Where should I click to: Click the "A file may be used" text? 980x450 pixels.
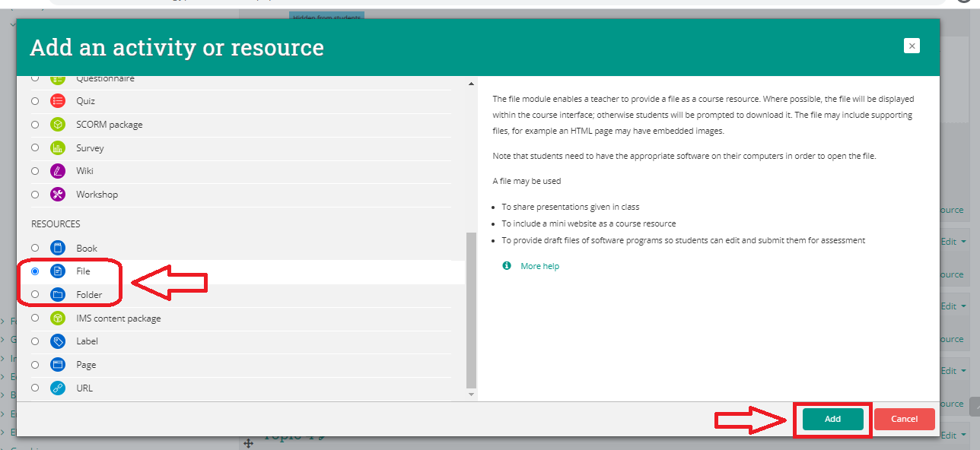click(x=527, y=181)
